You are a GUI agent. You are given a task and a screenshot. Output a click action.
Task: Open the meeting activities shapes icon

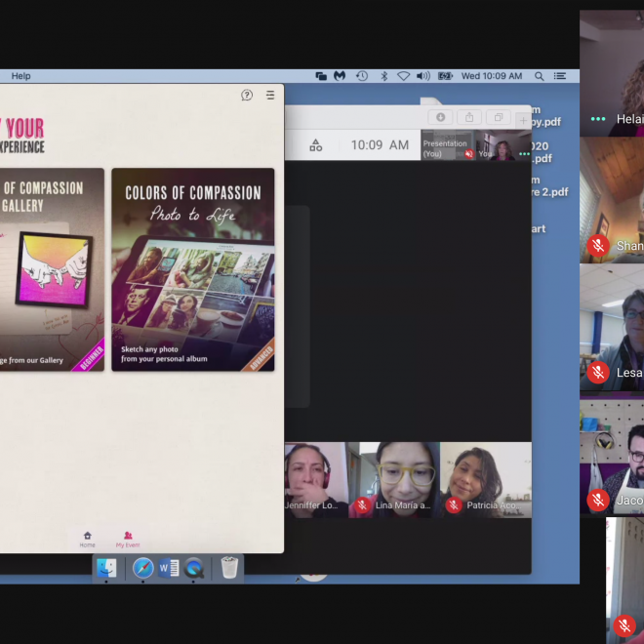316,145
